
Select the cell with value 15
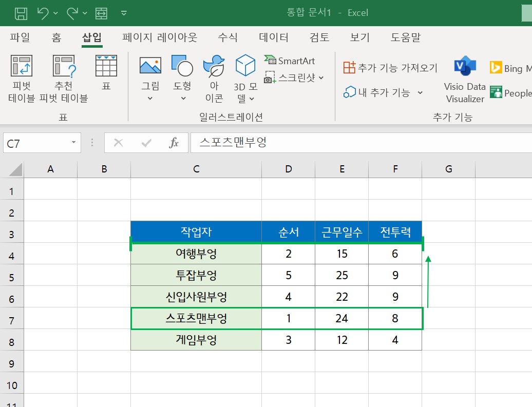click(341, 254)
